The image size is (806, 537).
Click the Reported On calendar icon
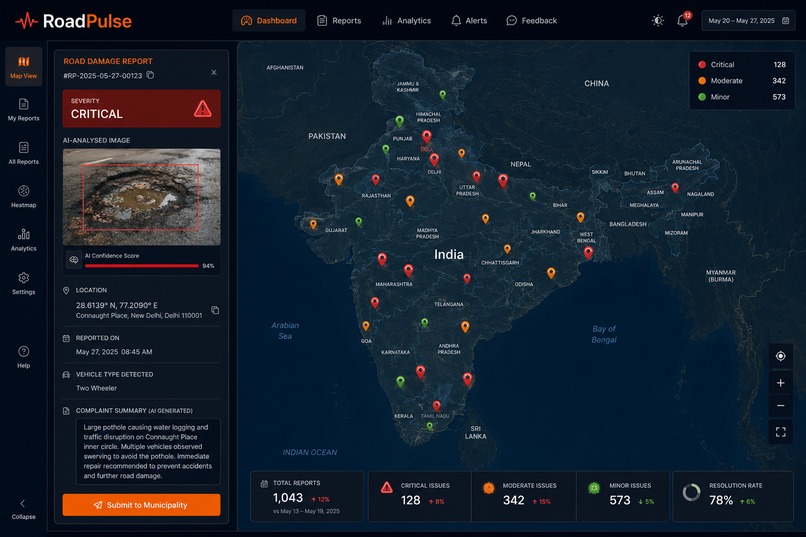(x=66, y=338)
